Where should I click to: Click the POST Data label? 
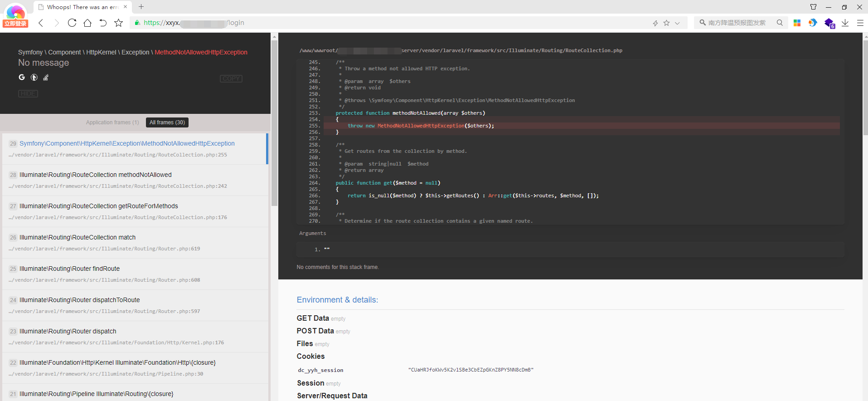[315, 331]
